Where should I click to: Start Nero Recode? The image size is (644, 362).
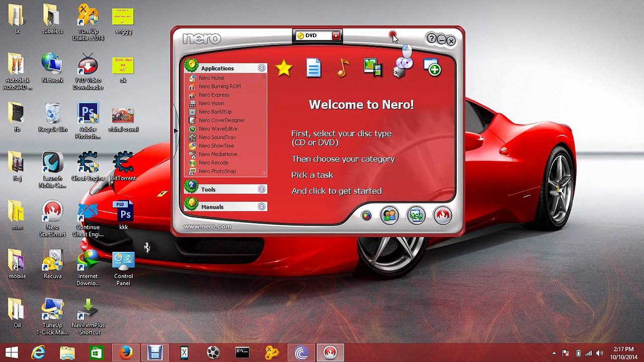point(213,163)
